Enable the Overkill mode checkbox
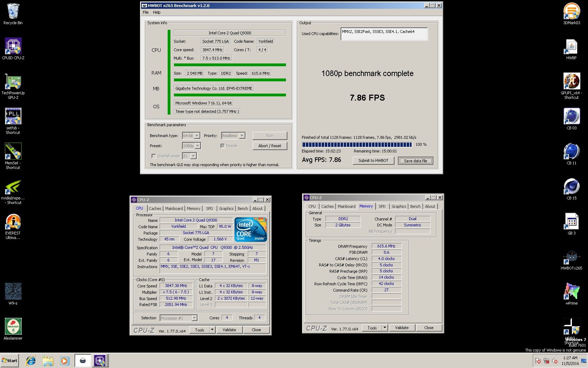 [154, 156]
